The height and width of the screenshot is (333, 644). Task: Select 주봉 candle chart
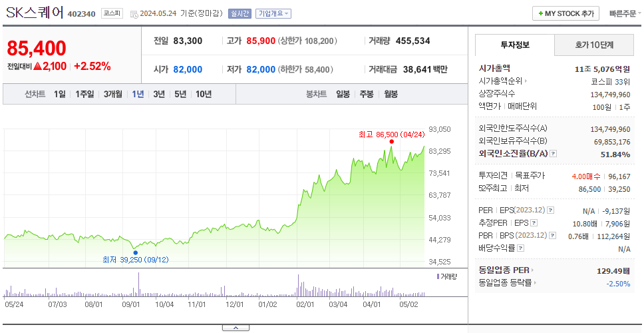[367, 94]
